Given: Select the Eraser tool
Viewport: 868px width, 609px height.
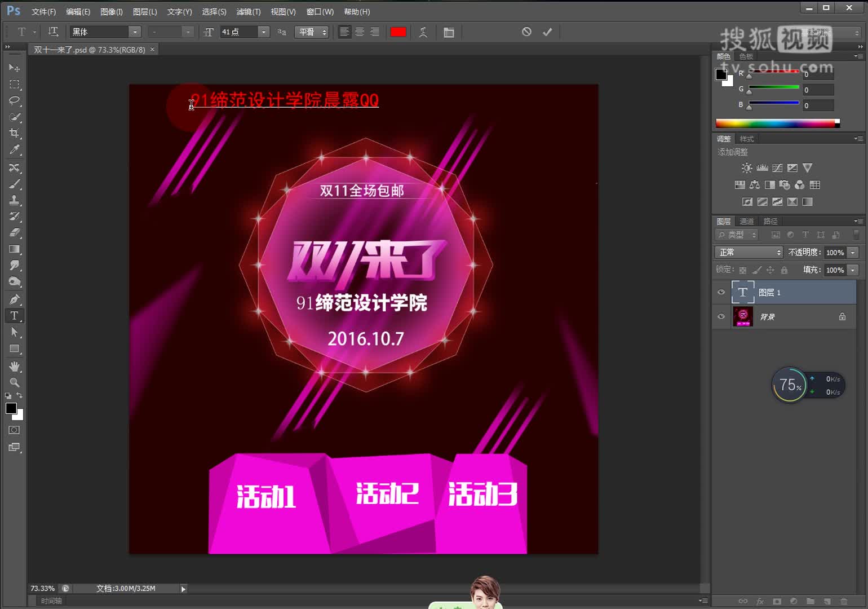Looking at the screenshot, I should [14, 233].
